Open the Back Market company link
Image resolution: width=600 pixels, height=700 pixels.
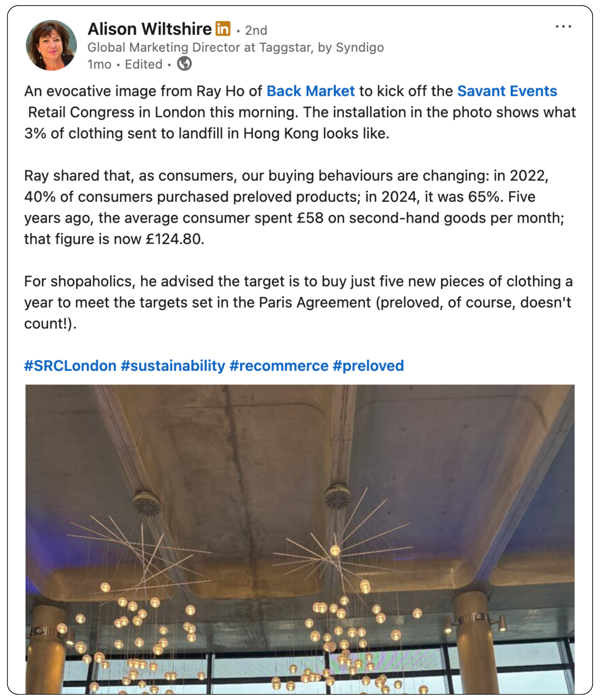point(311,91)
